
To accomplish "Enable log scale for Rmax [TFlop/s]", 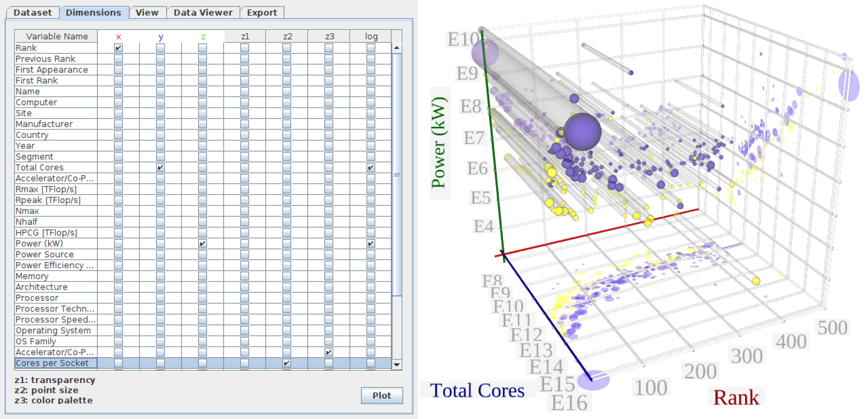I will click(x=371, y=189).
